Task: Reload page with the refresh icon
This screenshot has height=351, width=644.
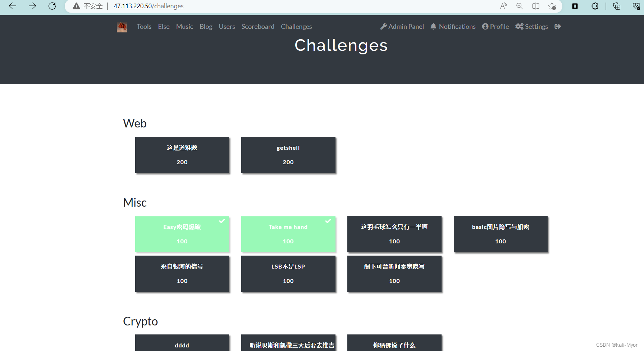Action: coord(52,6)
